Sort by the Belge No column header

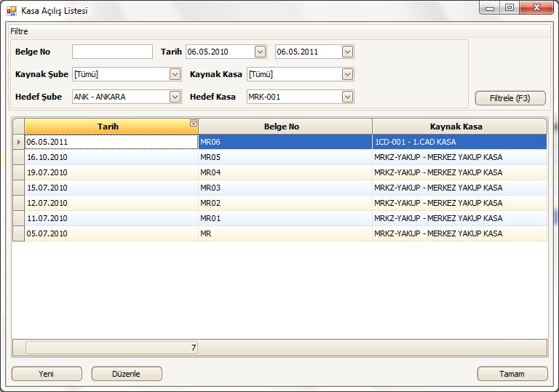(x=285, y=127)
